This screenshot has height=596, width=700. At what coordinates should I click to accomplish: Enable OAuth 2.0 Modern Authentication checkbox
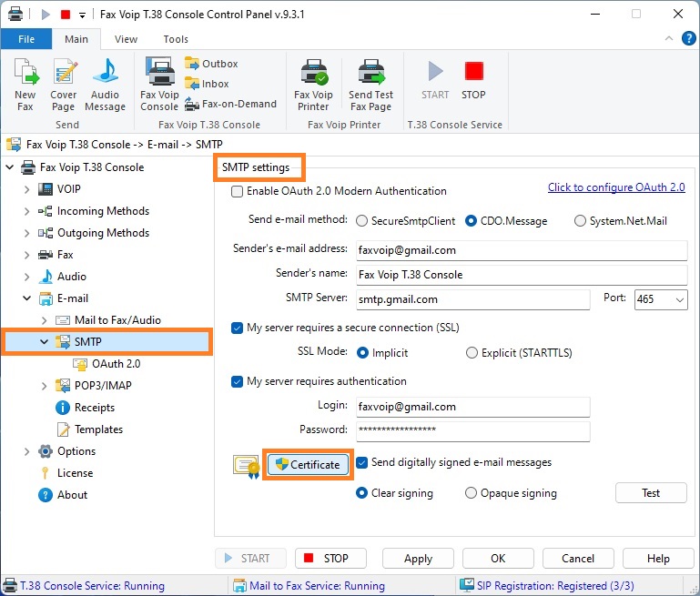(x=237, y=192)
